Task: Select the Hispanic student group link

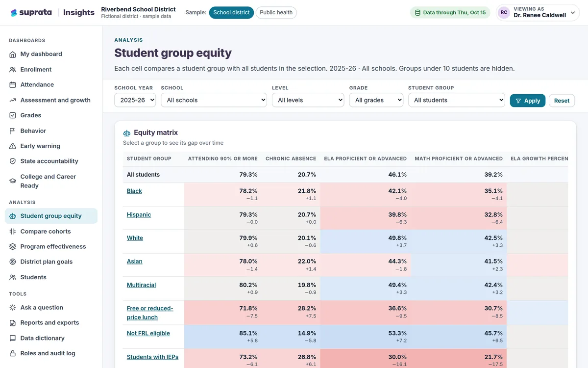Action: [x=139, y=215]
